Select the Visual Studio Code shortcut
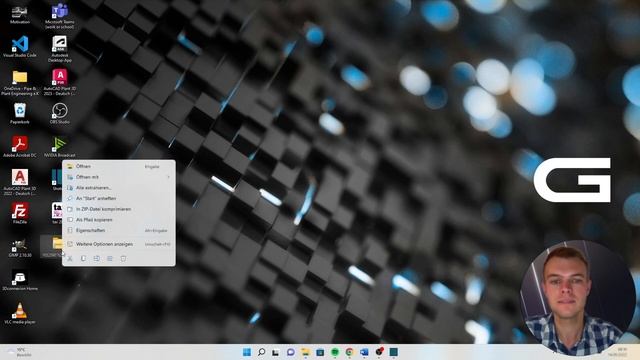Viewport: 640px width, 360px height. point(20,47)
